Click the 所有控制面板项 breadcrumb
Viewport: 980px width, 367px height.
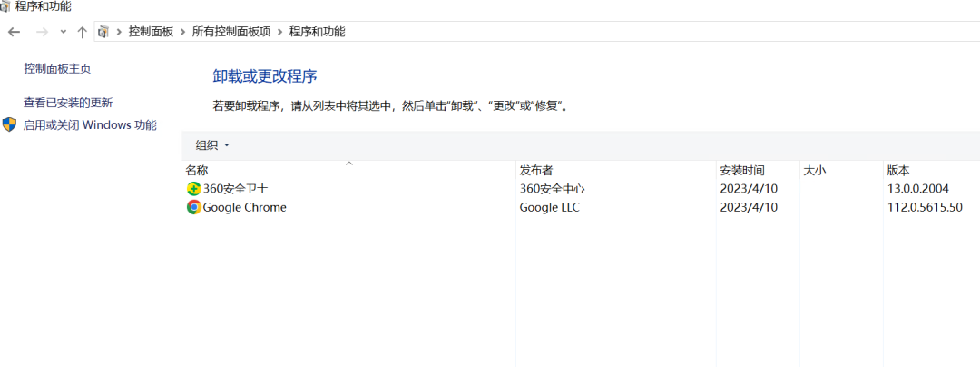point(231,32)
